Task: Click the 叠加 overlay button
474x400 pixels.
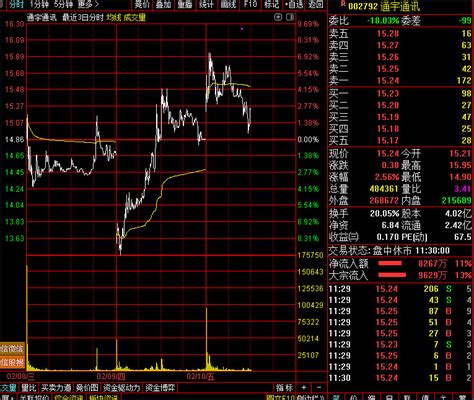Action: 163,4
